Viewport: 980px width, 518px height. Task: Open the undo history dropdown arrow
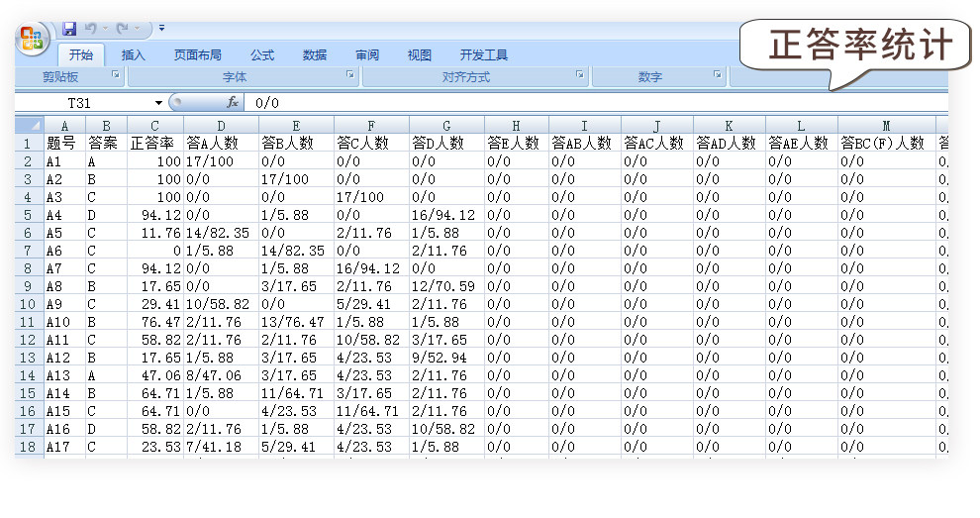click(105, 28)
